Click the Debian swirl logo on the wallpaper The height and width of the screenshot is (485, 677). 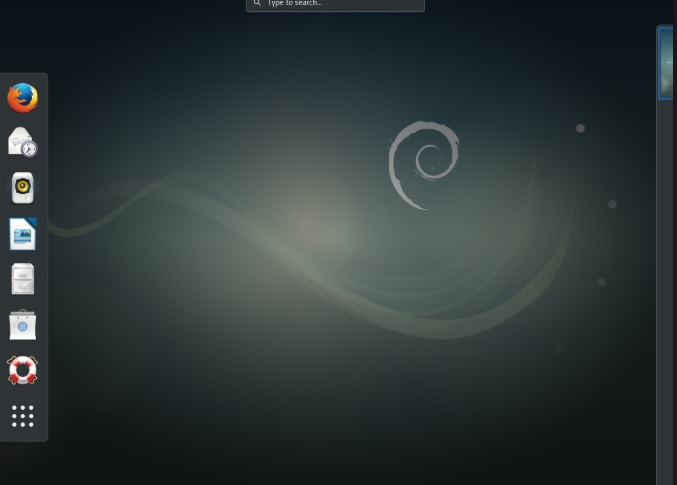tap(424, 163)
